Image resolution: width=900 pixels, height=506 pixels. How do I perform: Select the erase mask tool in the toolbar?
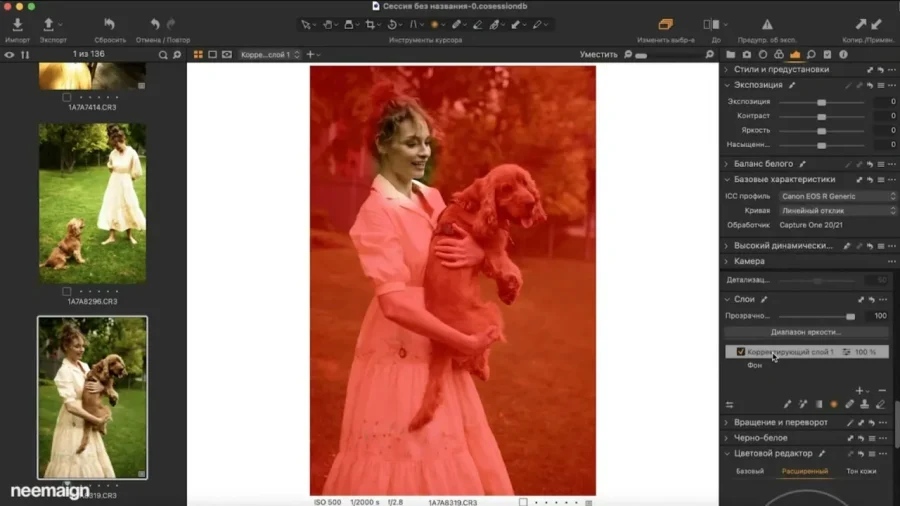(478, 25)
